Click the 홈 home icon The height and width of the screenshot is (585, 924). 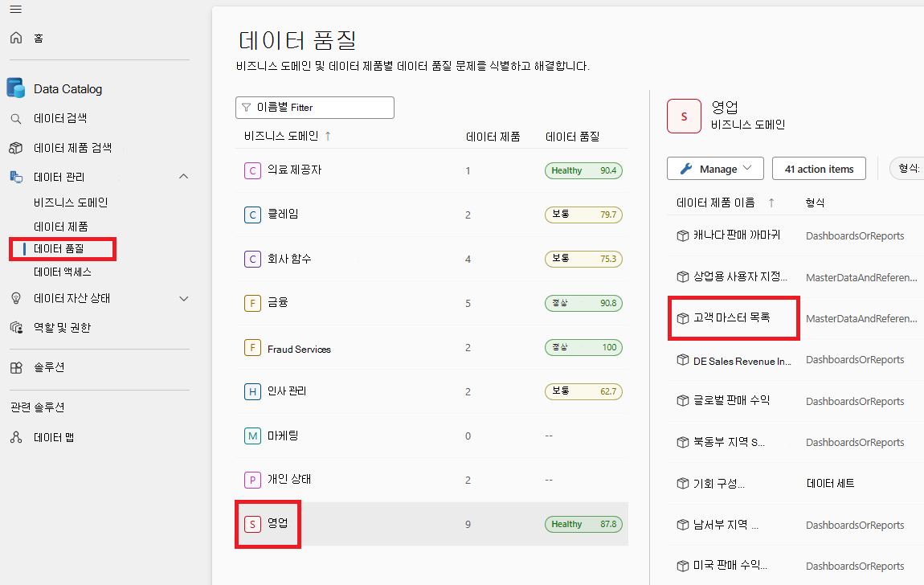click(x=14, y=37)
